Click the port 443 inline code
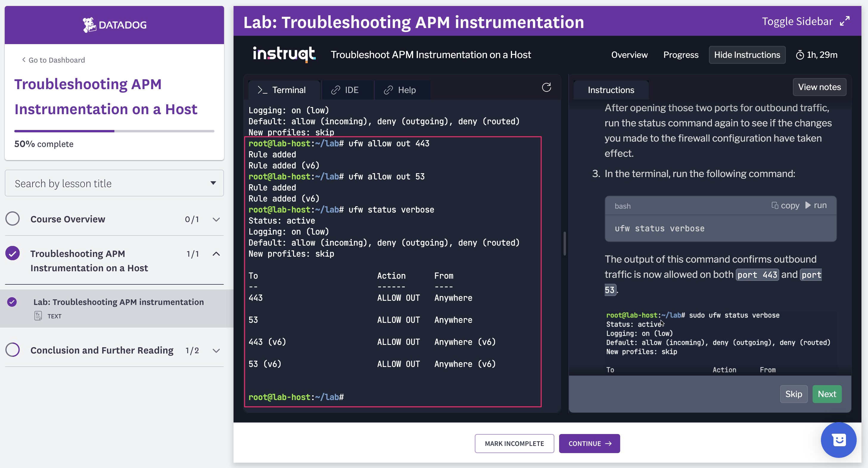Viewport: 868px width, 468px height. click(x=757, y=275)
